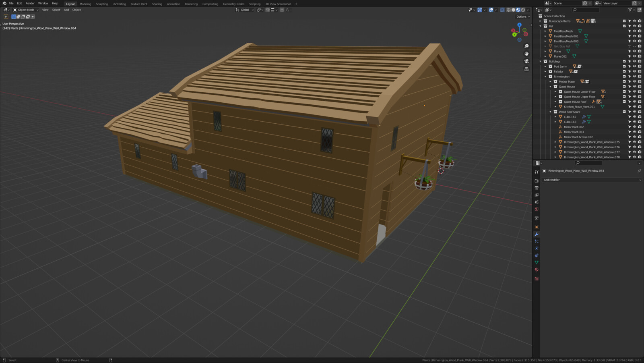Toggle show overlays button

point(491,10)
